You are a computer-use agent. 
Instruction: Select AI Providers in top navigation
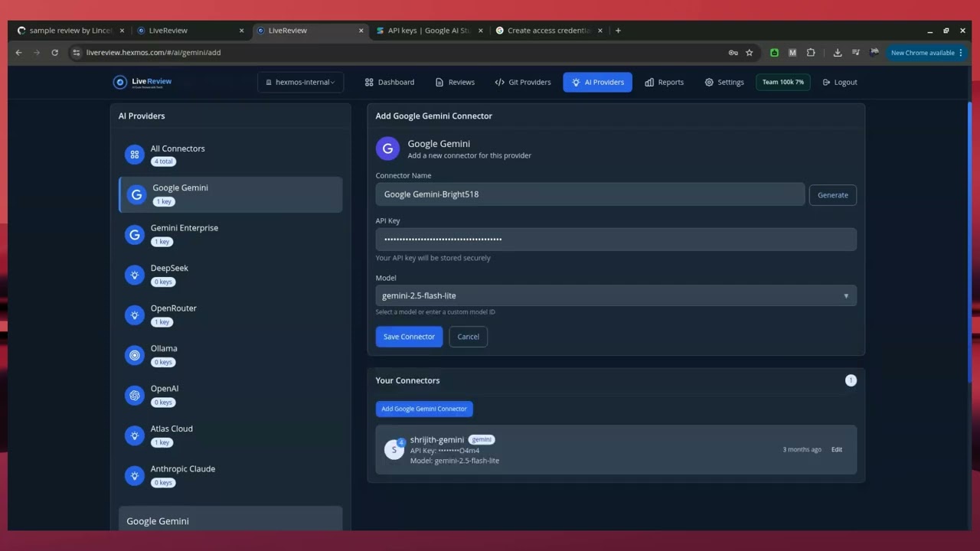click(x=597, y=82)
